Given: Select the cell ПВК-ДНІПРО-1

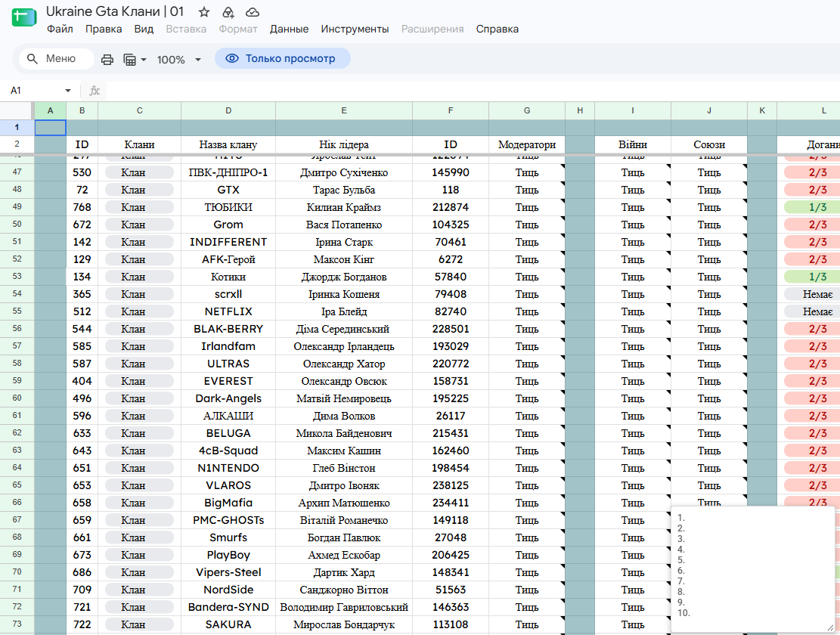Looking at the screenshot, I should 228,172.
